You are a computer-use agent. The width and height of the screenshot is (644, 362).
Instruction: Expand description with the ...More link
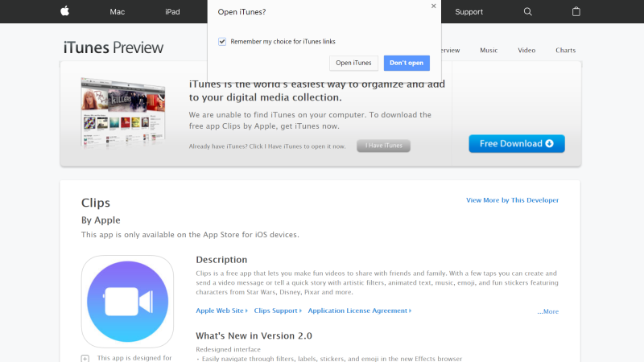click(x=548, y=311)
